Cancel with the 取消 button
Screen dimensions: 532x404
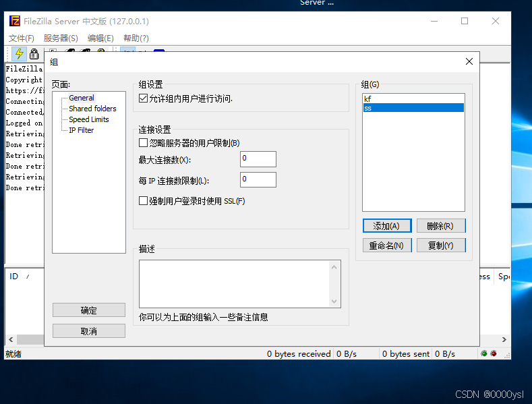[89, 331]
